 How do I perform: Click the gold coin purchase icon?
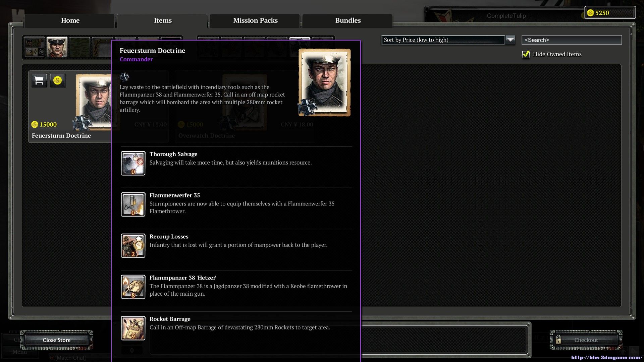[58, 80]
